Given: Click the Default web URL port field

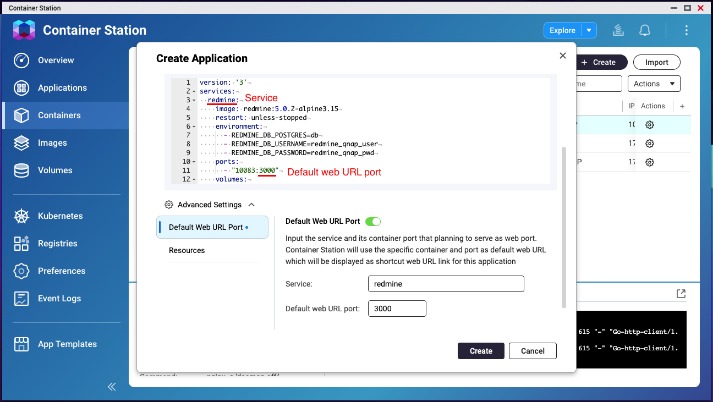Looking at the screenshot, I should (396, 309).
